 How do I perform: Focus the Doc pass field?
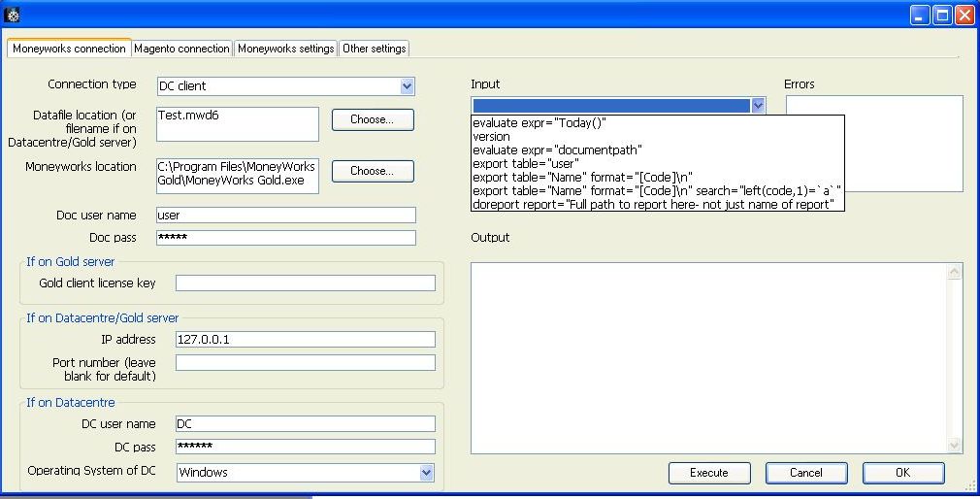coord(285,238)
